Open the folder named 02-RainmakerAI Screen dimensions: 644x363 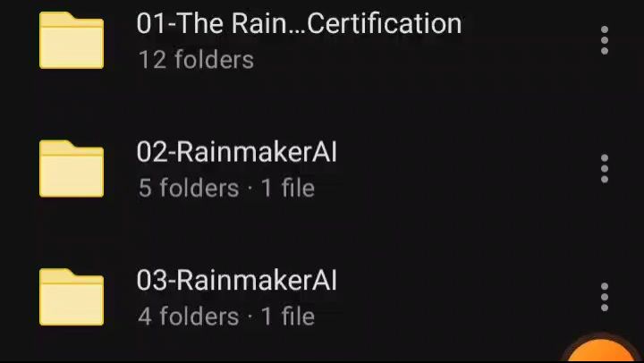pyautogui.click(x=236, y=152)
